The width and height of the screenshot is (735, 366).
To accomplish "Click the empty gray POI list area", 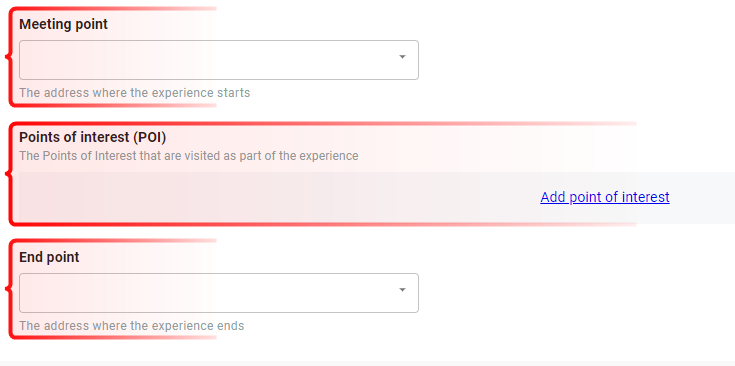I will [277, 197].
